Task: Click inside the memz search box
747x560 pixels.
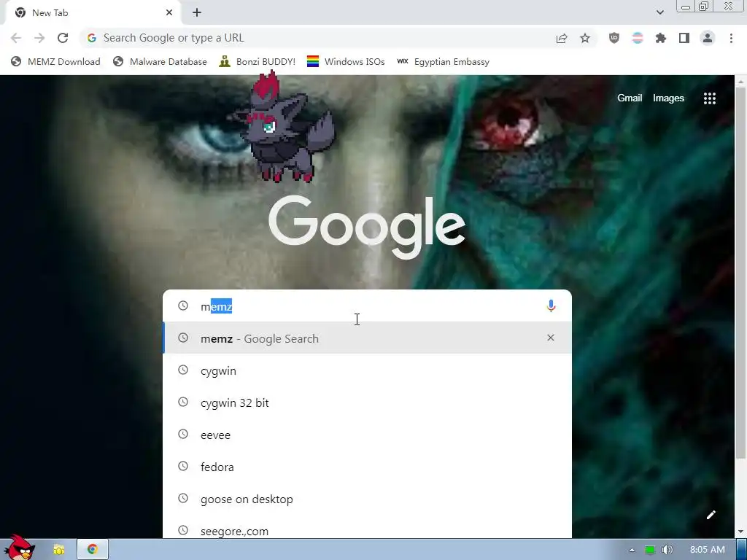Action: [x=367, y=306]
